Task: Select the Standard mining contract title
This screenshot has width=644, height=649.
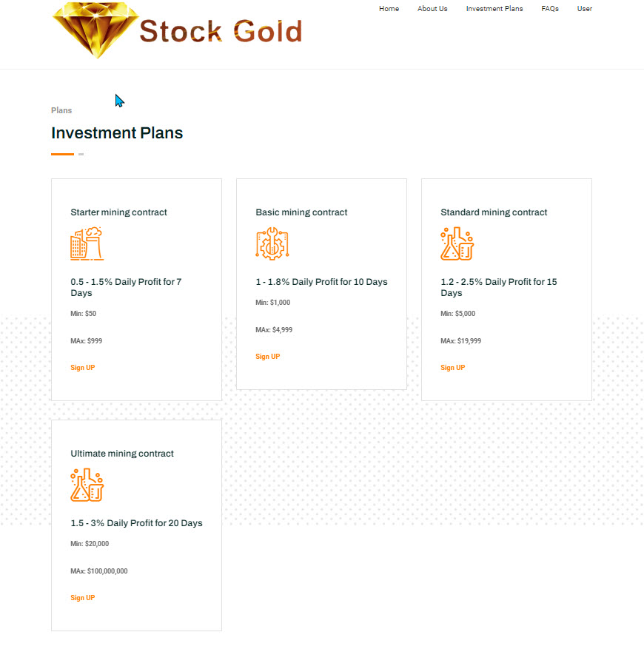Action: (x=494, y=212)
